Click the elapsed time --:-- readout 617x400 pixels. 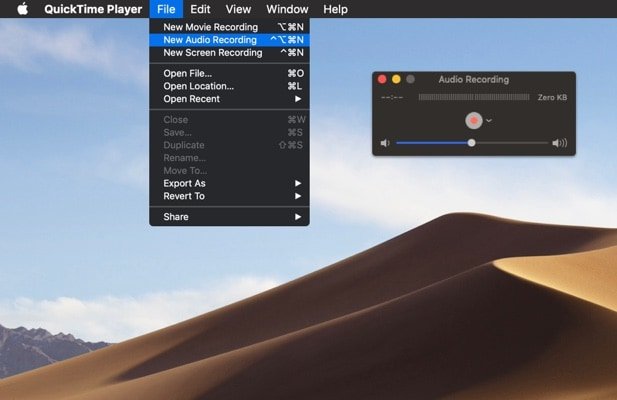(x=392, y=97)
